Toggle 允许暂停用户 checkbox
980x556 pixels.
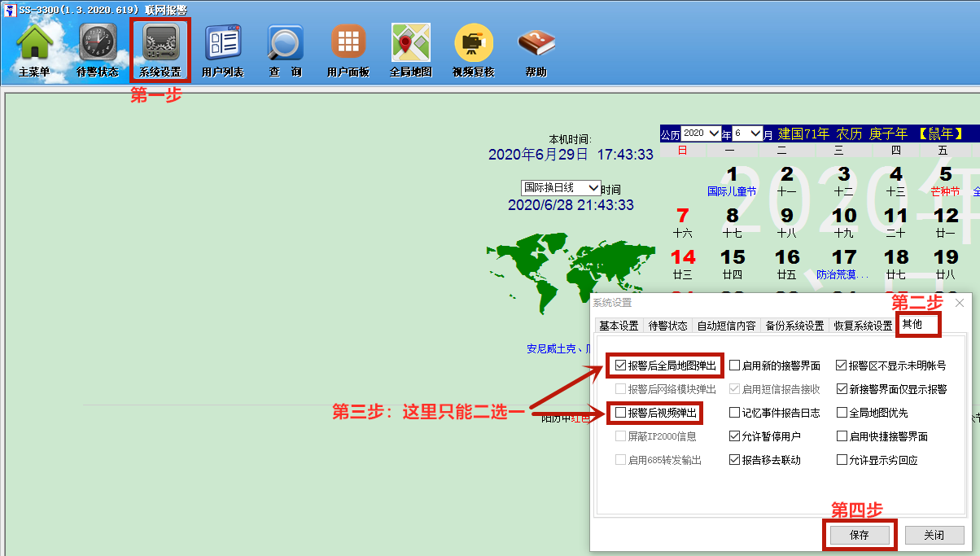pyautogui.click(x=735, y=437)
